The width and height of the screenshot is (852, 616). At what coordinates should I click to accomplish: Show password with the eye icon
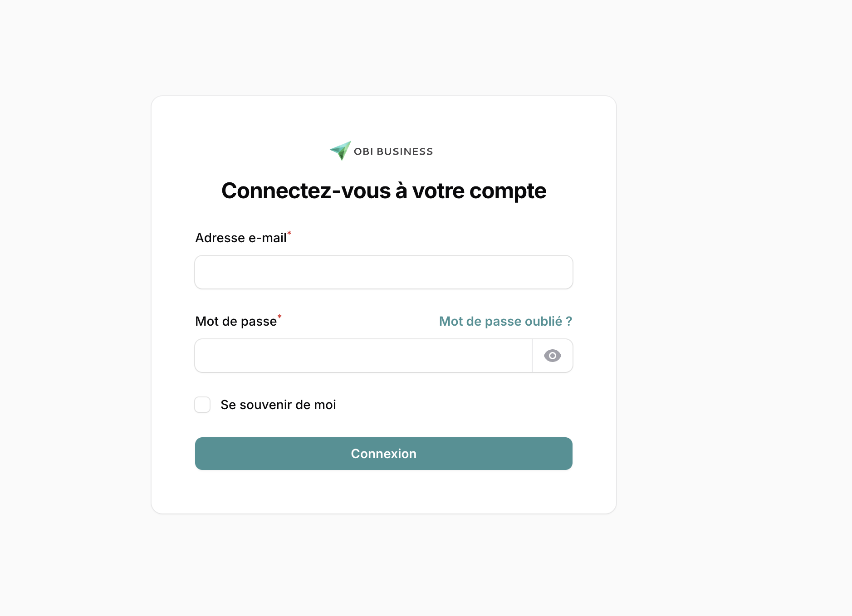click(552, 356)
